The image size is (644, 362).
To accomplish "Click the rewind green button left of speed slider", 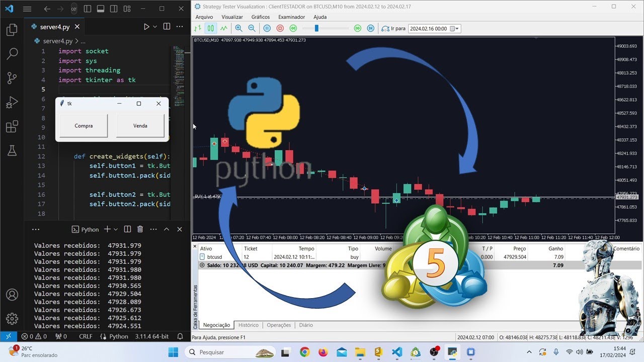I will (x=293, y=29).
